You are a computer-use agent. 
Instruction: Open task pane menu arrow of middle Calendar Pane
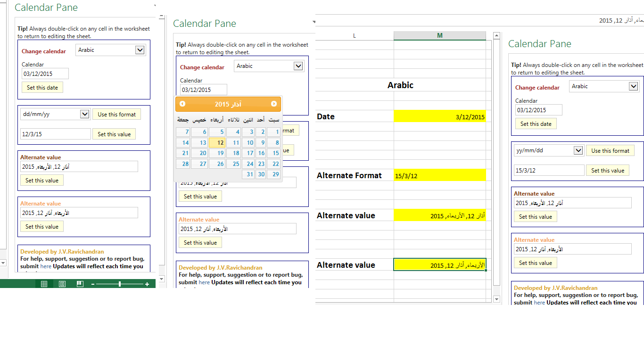point(314,22)
